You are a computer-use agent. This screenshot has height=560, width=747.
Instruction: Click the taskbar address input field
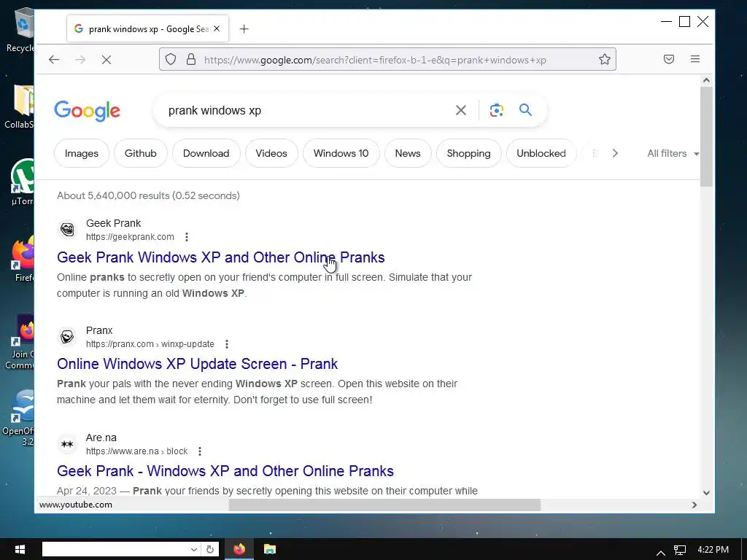tap(116, 550)
